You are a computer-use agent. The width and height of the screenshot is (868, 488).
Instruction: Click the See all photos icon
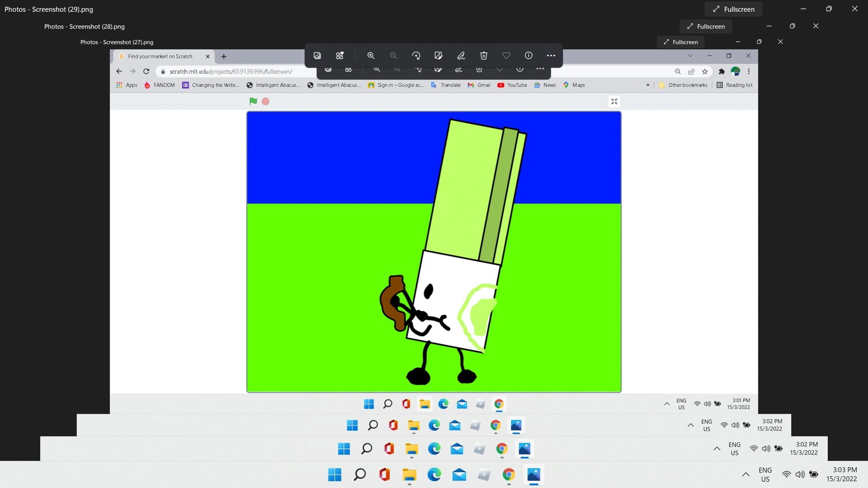tap(317, 56)
